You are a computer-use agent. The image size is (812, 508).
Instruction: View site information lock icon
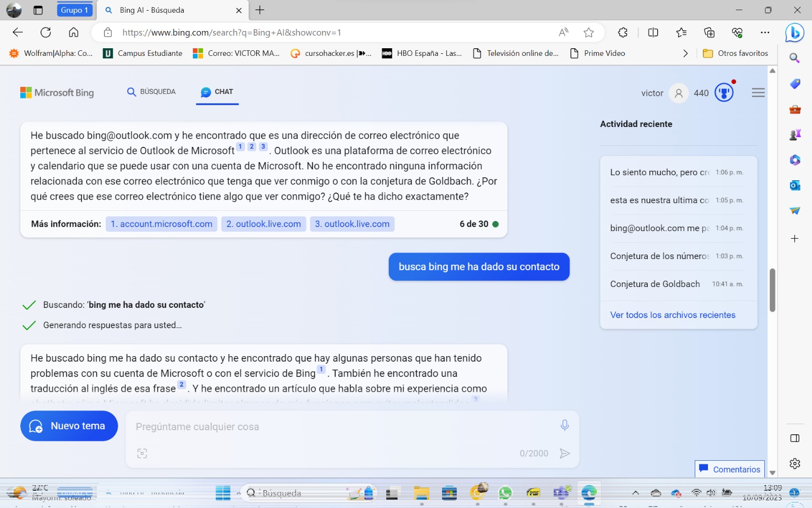coord(108,33)
